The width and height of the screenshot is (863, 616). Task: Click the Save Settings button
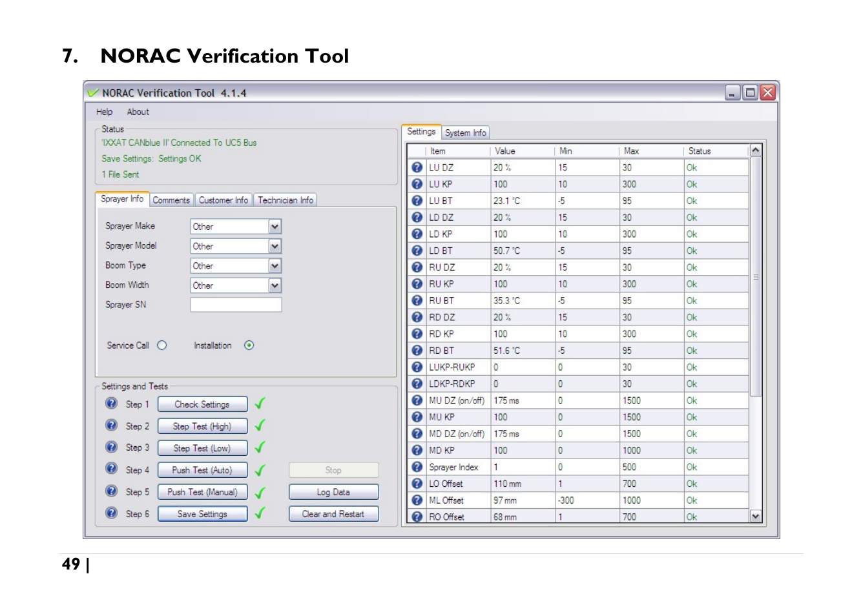[x=202, y=514]
